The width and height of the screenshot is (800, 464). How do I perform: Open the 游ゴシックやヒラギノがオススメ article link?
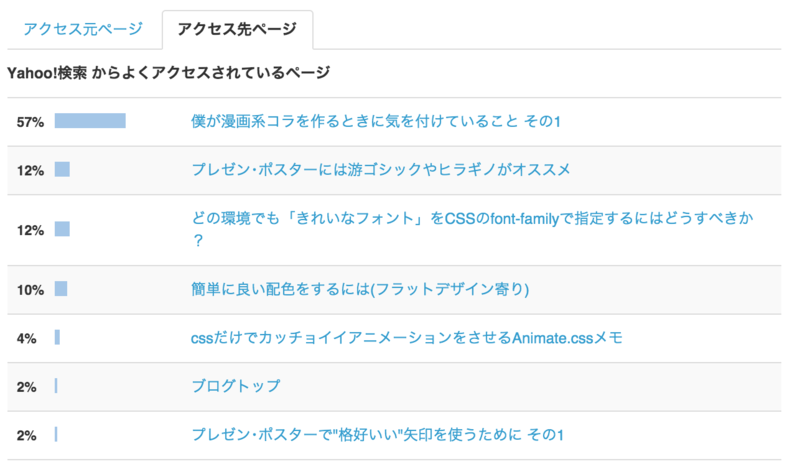381,170
